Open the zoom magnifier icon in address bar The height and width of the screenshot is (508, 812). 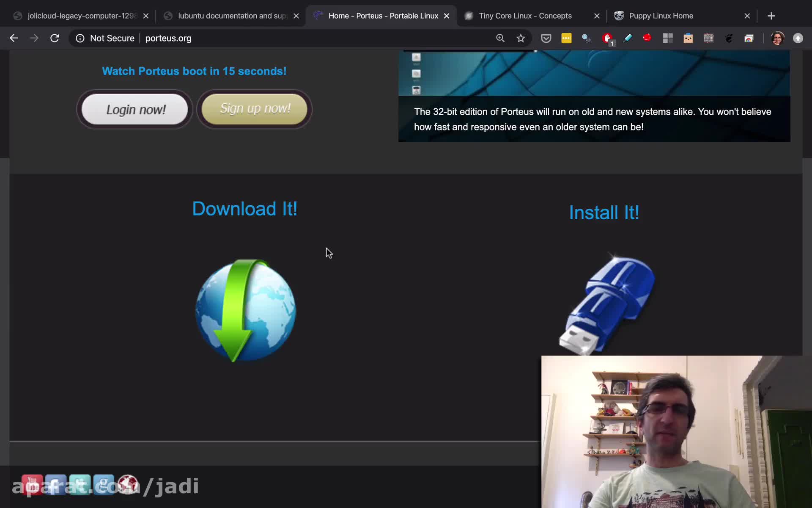pos(500,38)
